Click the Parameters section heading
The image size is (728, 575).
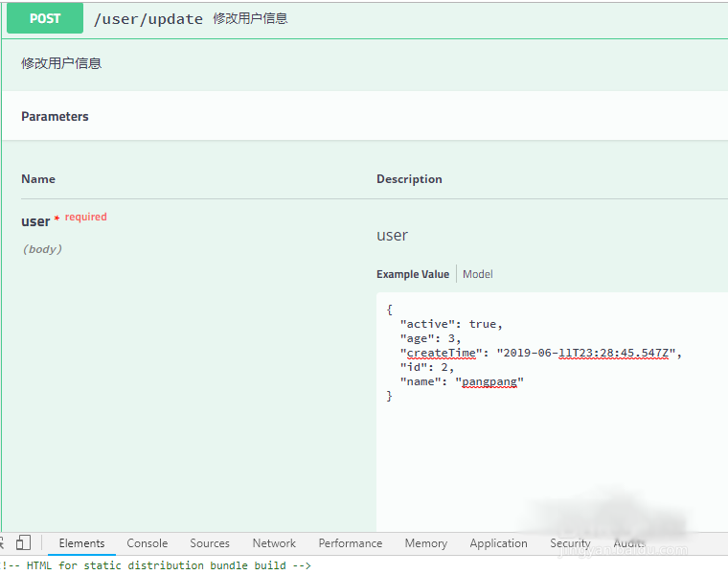pos(55,117)
